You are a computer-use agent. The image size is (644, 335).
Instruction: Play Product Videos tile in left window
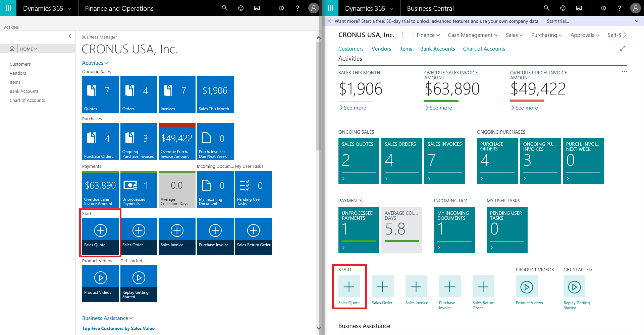[101, 284]
